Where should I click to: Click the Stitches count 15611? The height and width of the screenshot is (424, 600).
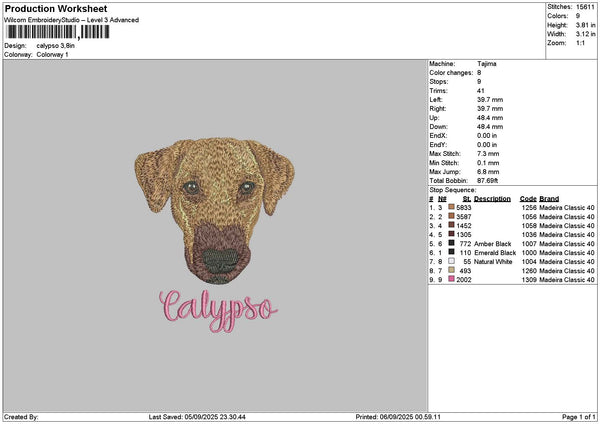pos(585,7)
